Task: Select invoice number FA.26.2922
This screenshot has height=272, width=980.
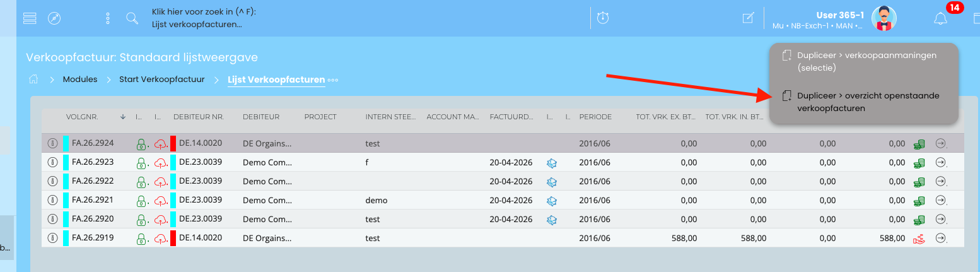Action: click(93, 182)
